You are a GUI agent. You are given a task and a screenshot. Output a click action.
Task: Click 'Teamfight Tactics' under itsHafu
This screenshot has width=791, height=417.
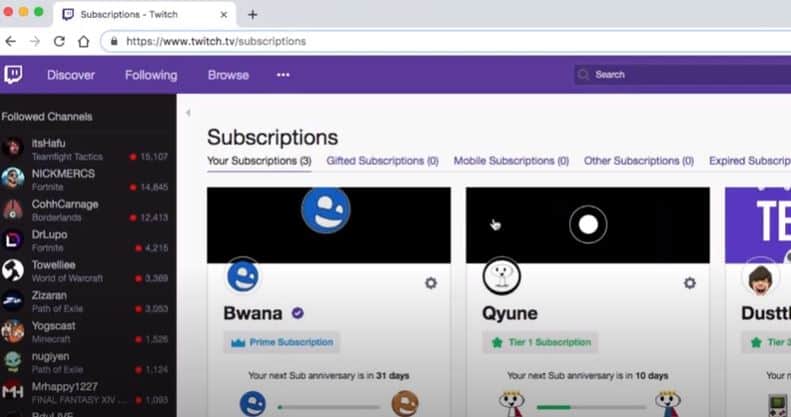(67, 157)
